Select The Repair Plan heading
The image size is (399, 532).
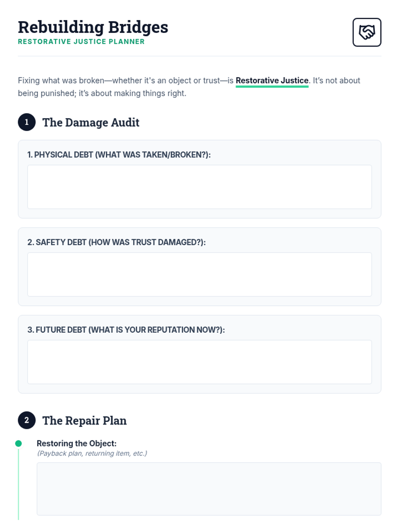pos(84,421)
